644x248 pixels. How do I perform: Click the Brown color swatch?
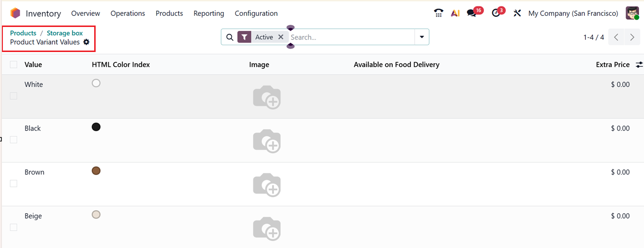[x=96, y=171]
